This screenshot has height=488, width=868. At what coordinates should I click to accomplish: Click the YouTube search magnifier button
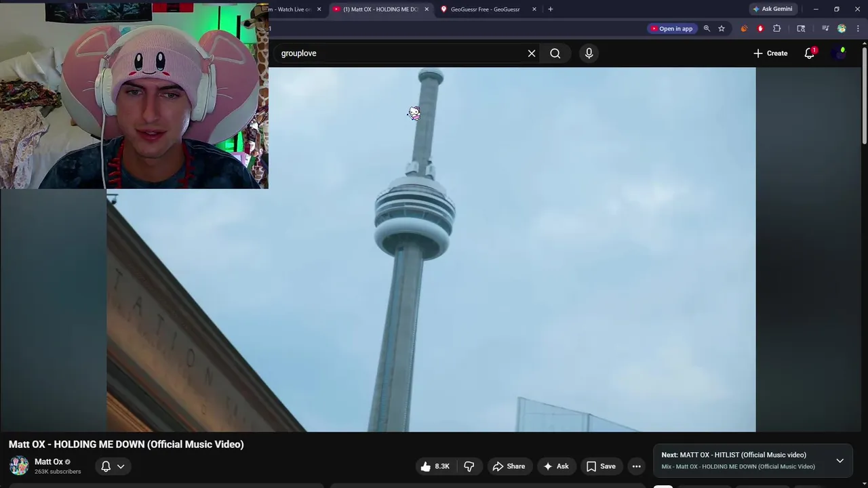click(555, 54)
